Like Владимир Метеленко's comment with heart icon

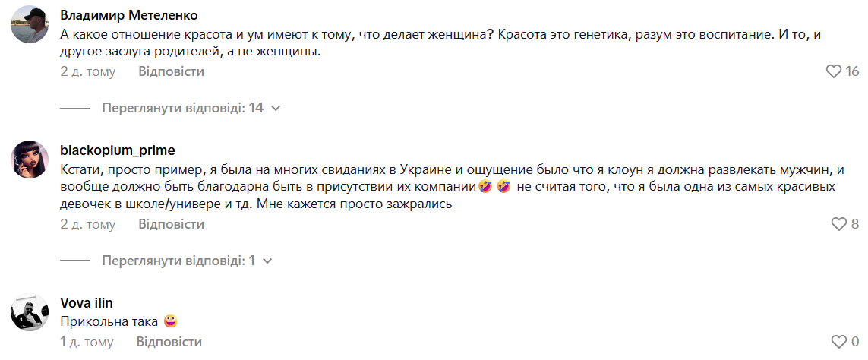[x=834, y=71]
